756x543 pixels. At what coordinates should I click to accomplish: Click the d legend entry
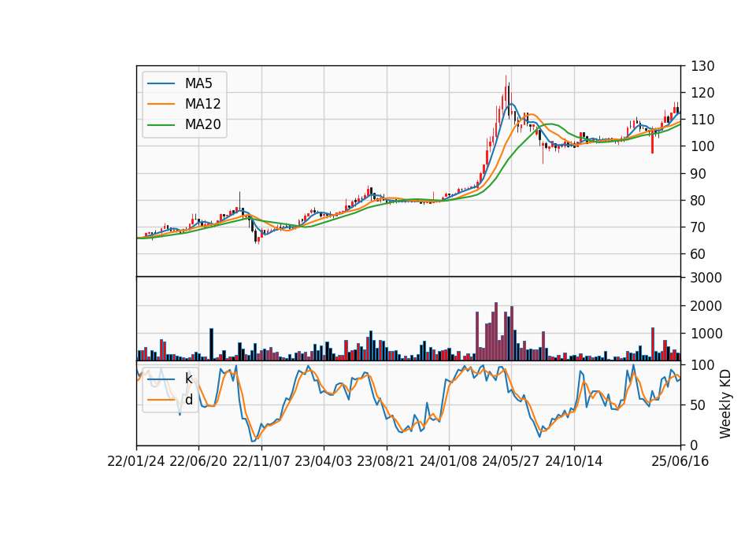[x=188, y=400]
